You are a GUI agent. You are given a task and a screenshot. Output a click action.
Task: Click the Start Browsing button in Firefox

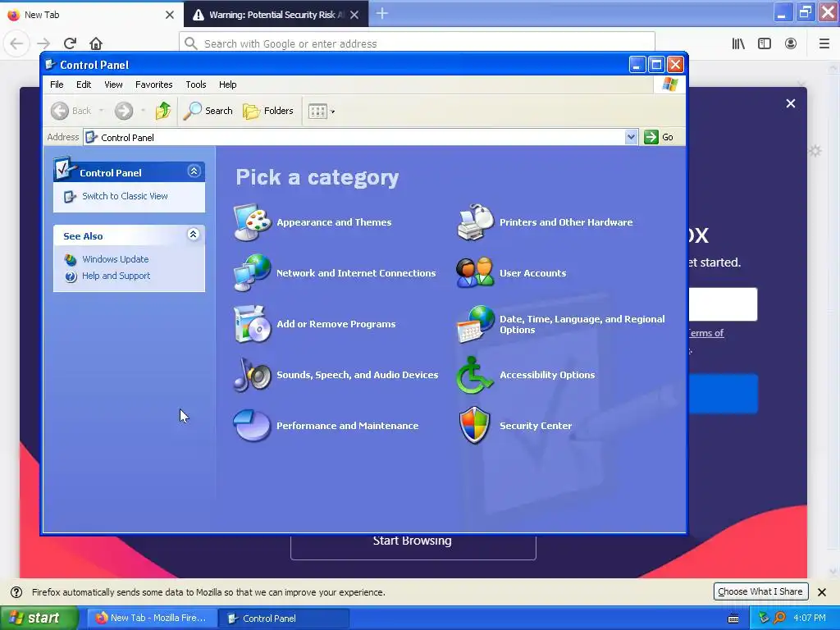point(413,546)
